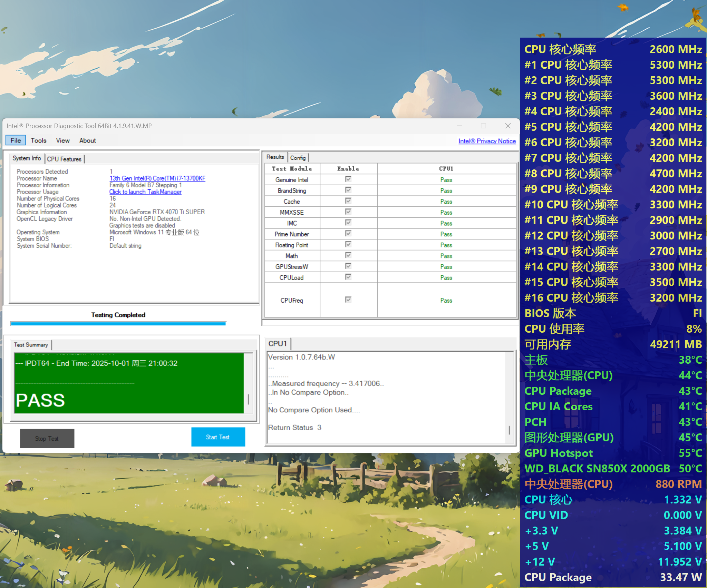
Task: Open the About menu
Action: click(x=88, y=140)
